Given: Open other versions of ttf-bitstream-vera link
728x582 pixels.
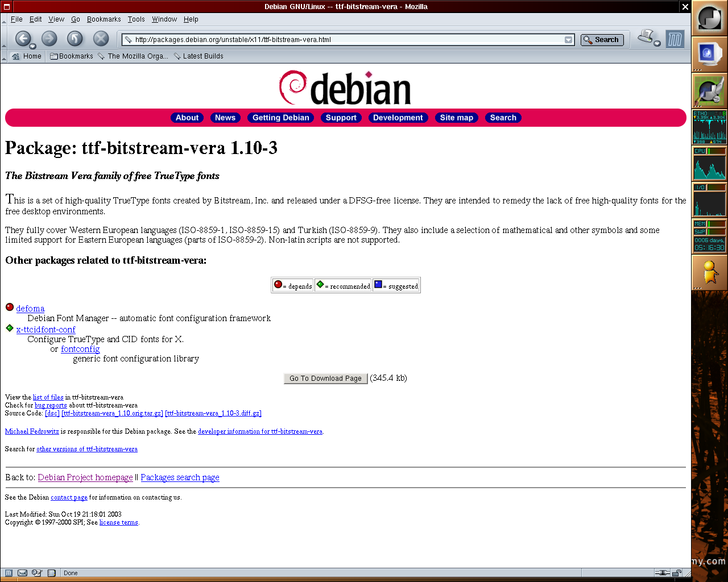Looking at the screenshot, I should 87,449.
